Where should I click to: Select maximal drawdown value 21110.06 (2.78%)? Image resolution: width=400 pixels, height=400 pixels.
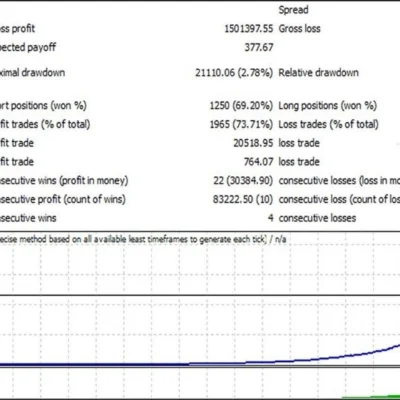pos(234,73)
